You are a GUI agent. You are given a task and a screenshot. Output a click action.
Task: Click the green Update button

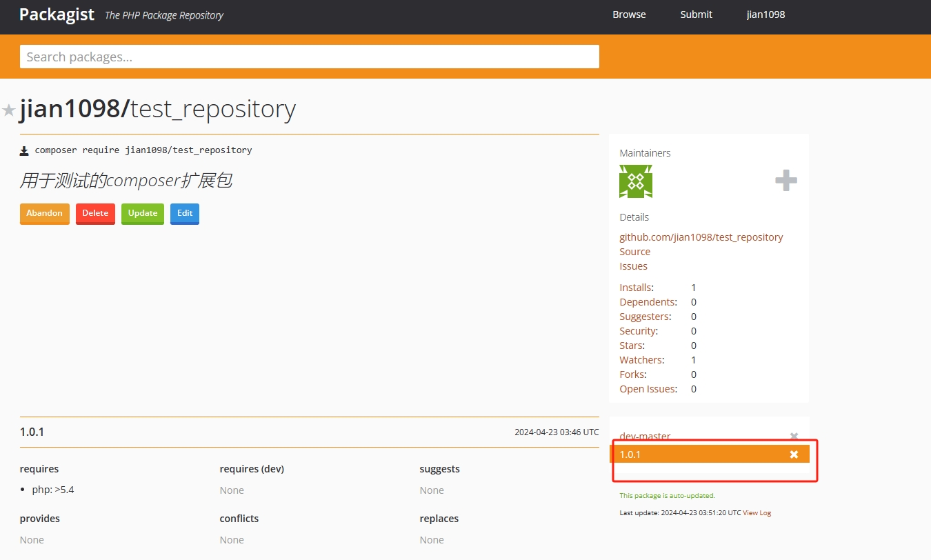click(x=143, y=213)
